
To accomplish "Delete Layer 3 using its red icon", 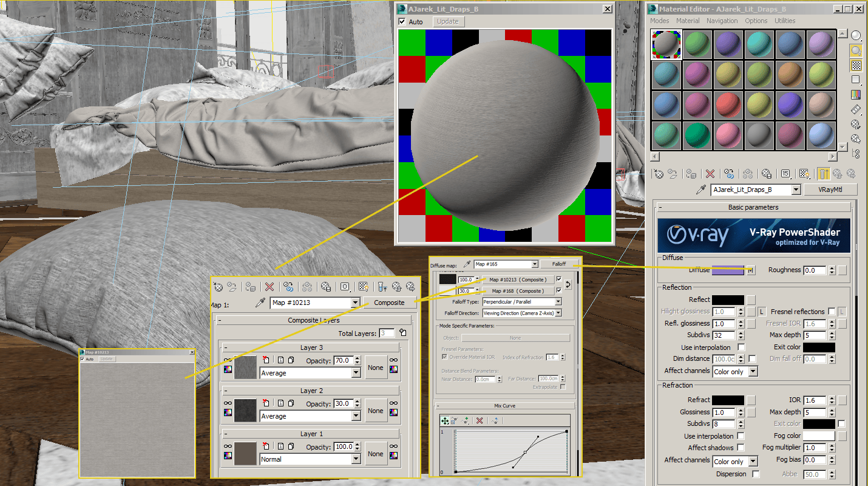I will pyautogui.click(x=265, y=360).
